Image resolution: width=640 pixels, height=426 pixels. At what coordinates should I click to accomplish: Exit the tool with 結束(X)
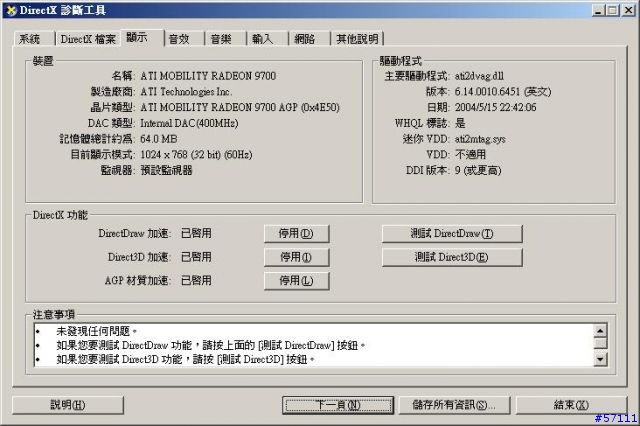[x=571, y=405]
